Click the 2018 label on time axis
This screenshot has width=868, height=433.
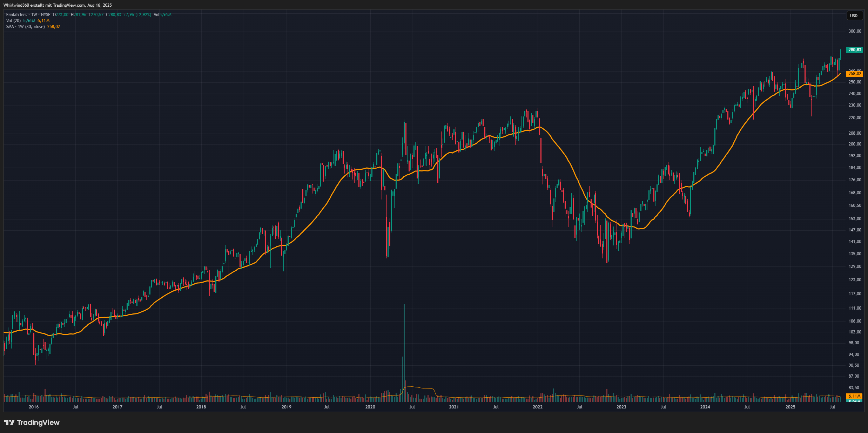point(201,407)
